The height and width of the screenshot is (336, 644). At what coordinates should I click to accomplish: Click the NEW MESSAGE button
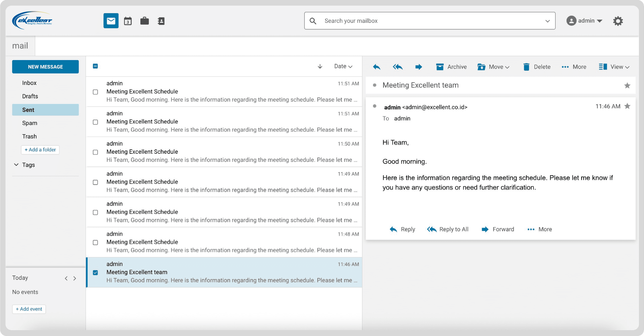(45, 67)
